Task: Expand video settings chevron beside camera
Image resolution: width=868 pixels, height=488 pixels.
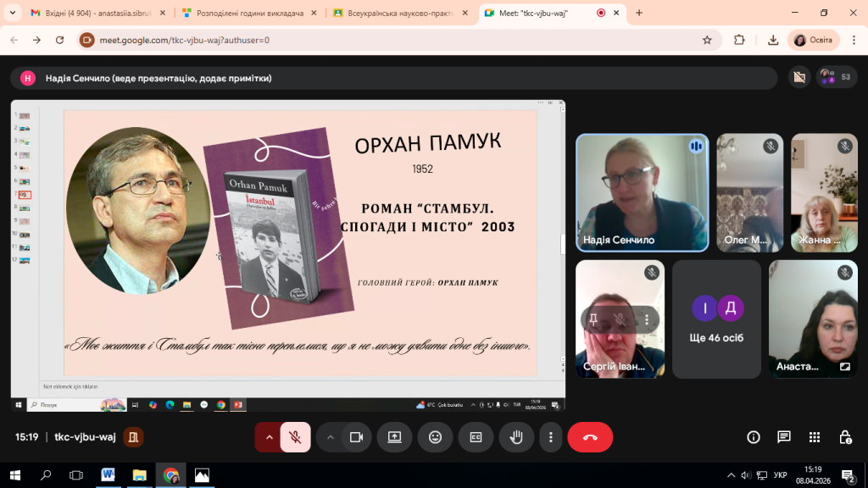Action: 331,437
